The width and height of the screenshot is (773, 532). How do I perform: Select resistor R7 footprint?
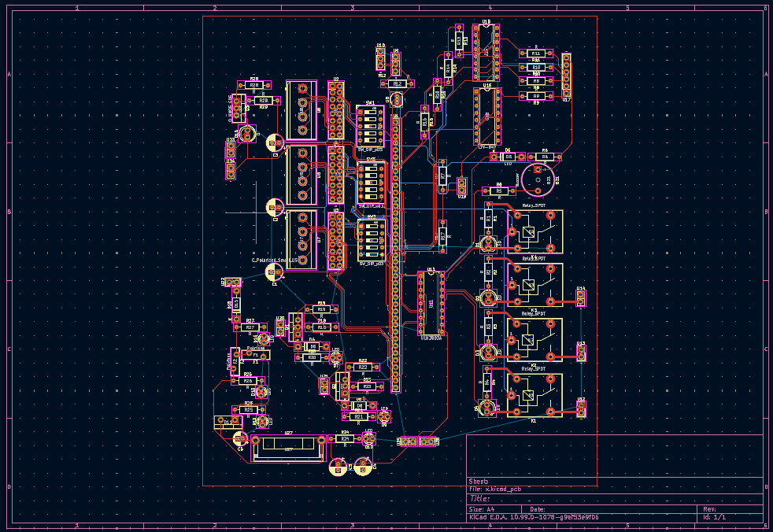(x=442, y=176)
